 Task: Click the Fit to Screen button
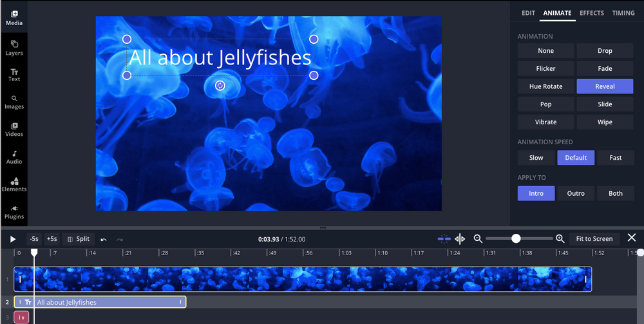tap(594, 239)
